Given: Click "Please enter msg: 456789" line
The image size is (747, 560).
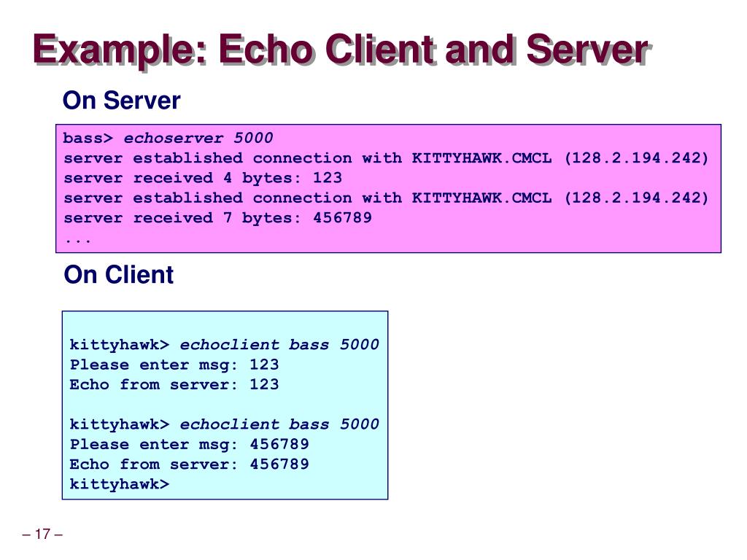Looking at the screenshot, I should click(x=190, y=444).
